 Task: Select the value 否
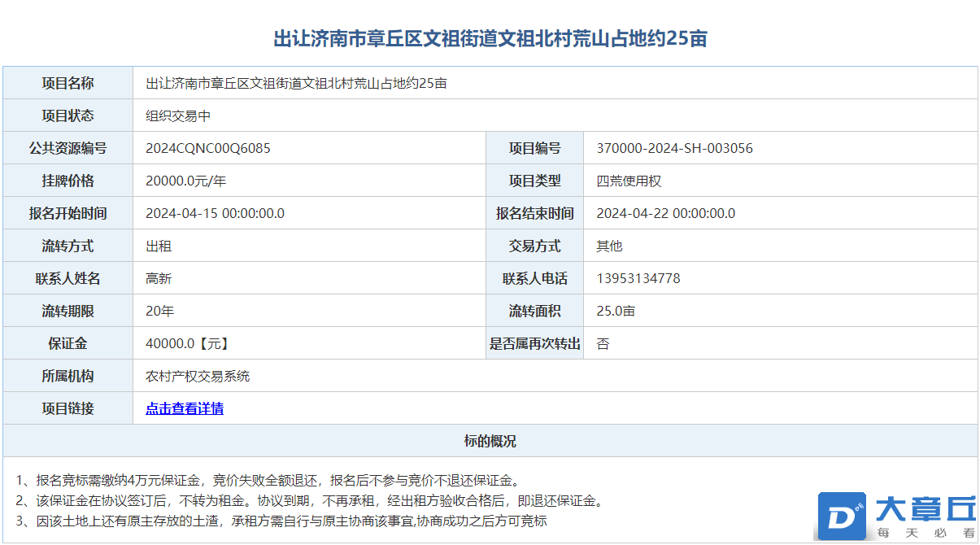603,343
